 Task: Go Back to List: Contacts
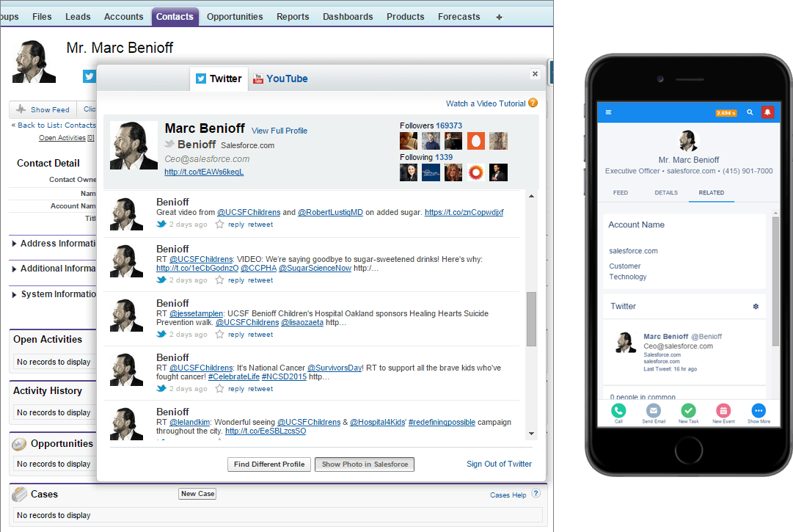56,125
